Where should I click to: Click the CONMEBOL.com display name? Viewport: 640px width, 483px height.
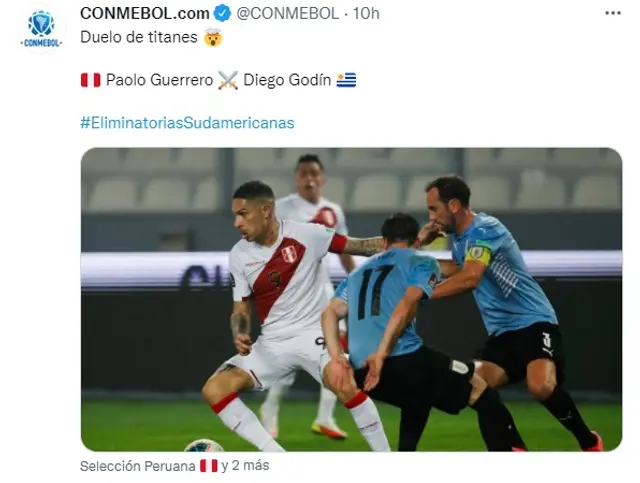coord(145,13)
